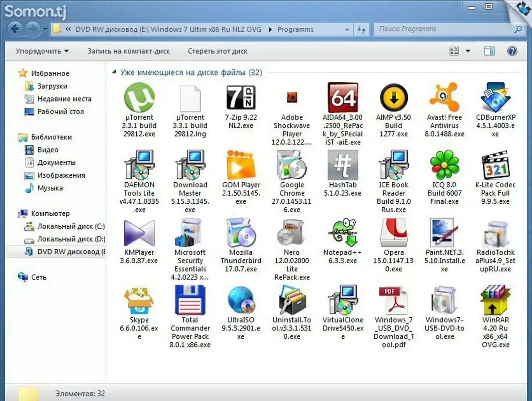Open Загрузки folder in sidebar
This screenshot has width=532, height=401.
(52, 86)
